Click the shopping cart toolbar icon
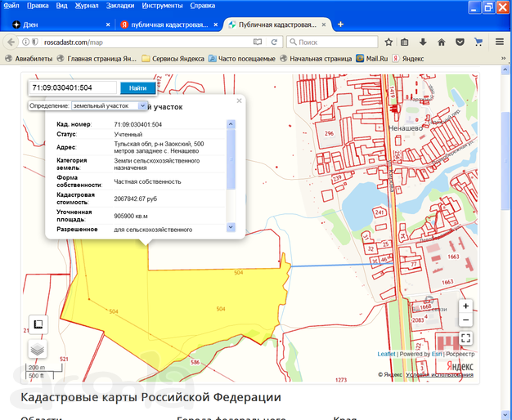Screen dimensions: 512x420 pyautogui.click(x=478, y=42)
